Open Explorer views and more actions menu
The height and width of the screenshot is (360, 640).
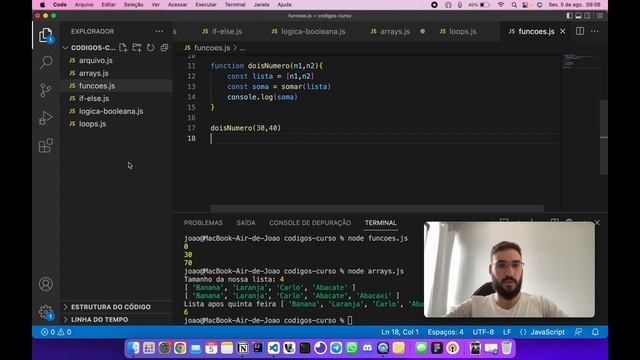click(x=159, y=31)
